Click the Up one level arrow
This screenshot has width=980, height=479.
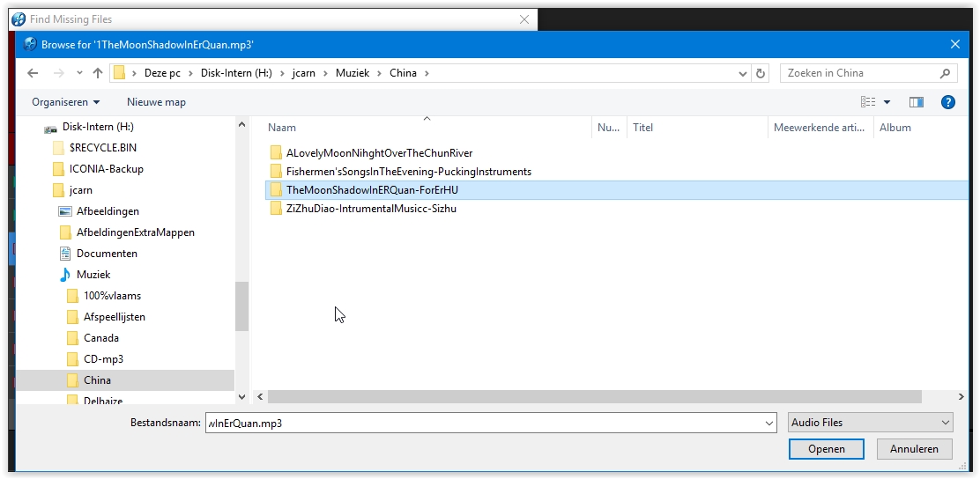click(x=97, y=73)
